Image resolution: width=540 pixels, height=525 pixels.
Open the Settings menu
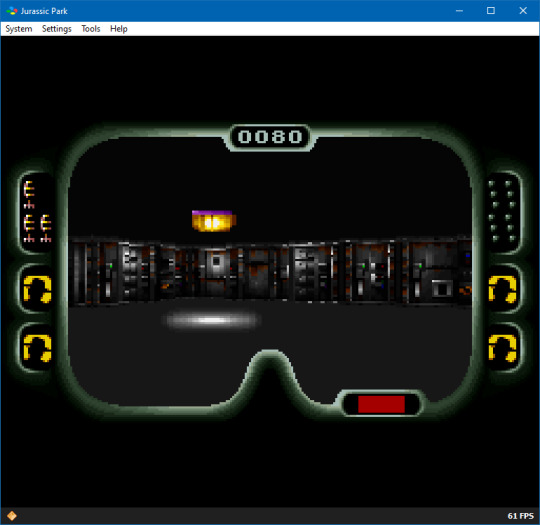(x=56, y=29)
